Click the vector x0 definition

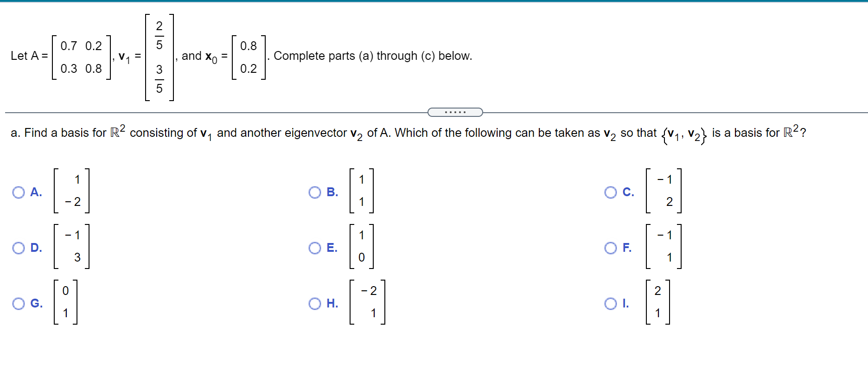click(248, 56)
